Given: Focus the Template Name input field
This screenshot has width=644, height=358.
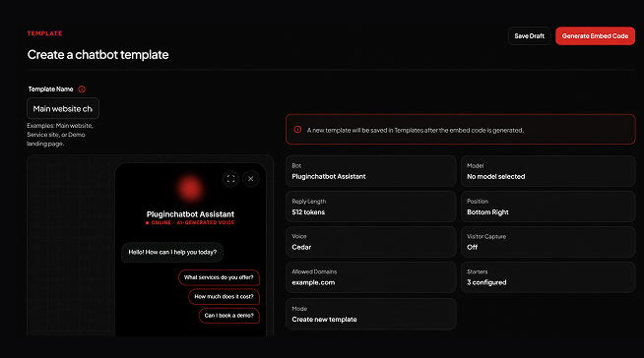Looking at the screenshot, I should [x=63, y=108].
